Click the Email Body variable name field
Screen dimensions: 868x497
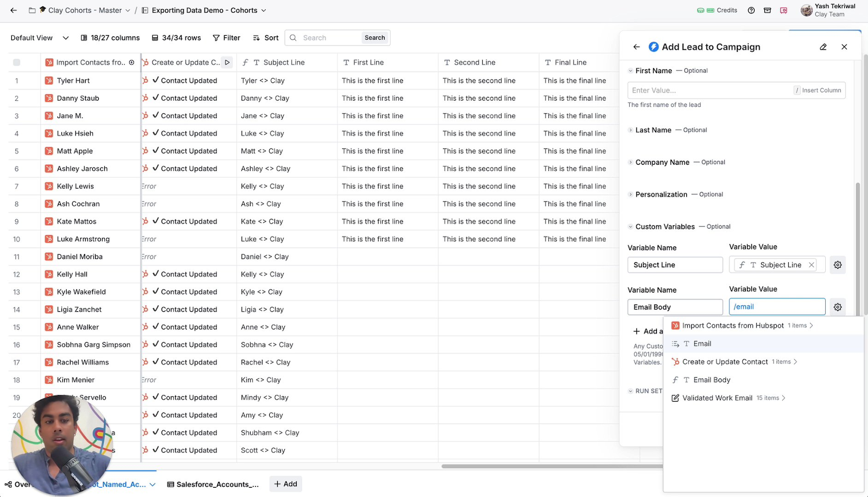click(675, 307)
